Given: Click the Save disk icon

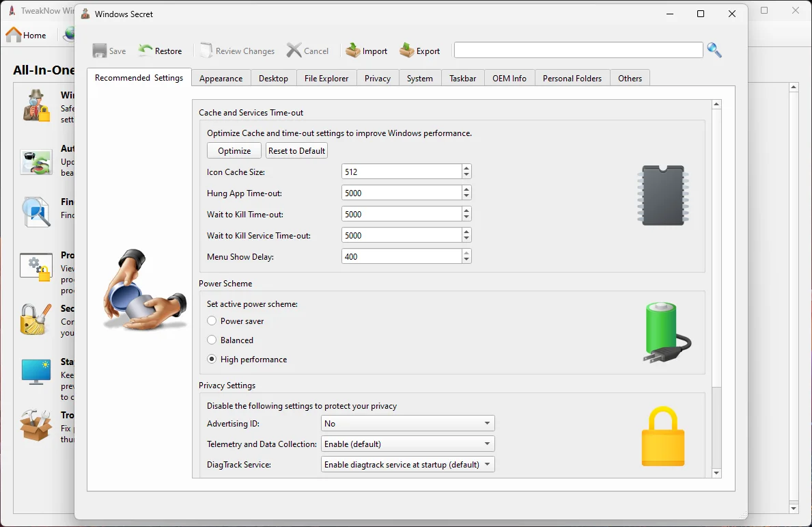Looking at the screenshot, I should (100, 51).
